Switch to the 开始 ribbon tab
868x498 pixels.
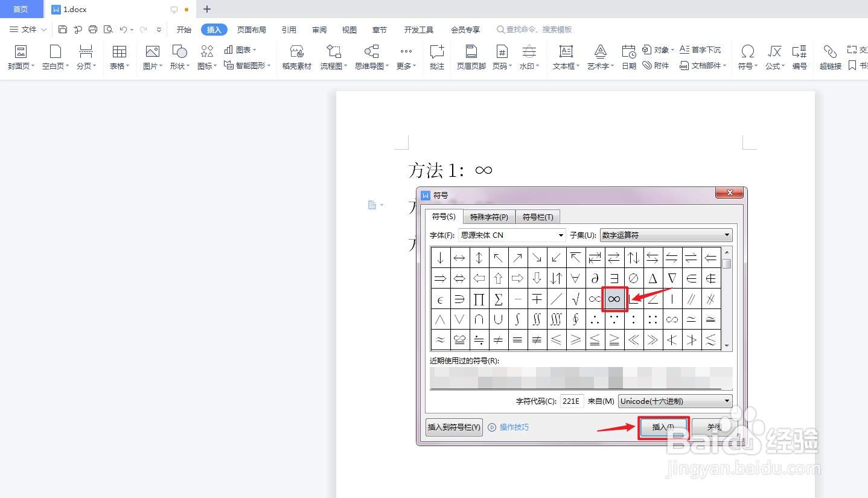[x=183, y=30]
